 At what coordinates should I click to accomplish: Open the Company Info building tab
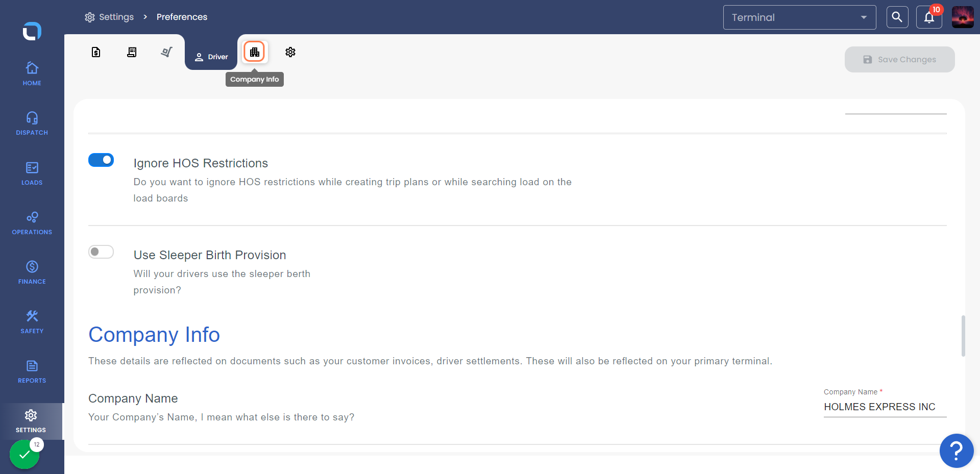tap(254, 52)
